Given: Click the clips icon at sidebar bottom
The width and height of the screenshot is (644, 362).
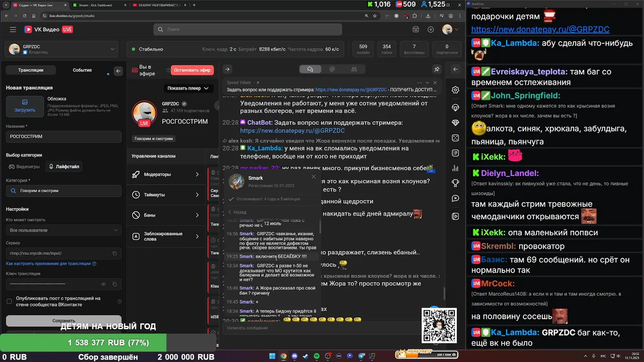Looking at the screenshot, I should tap(455, 216).
